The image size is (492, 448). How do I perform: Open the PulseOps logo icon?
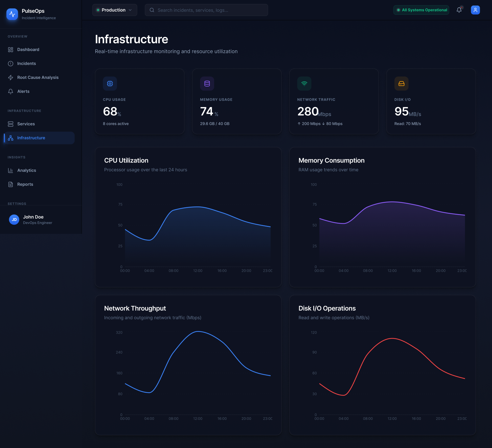pos(12,14)
